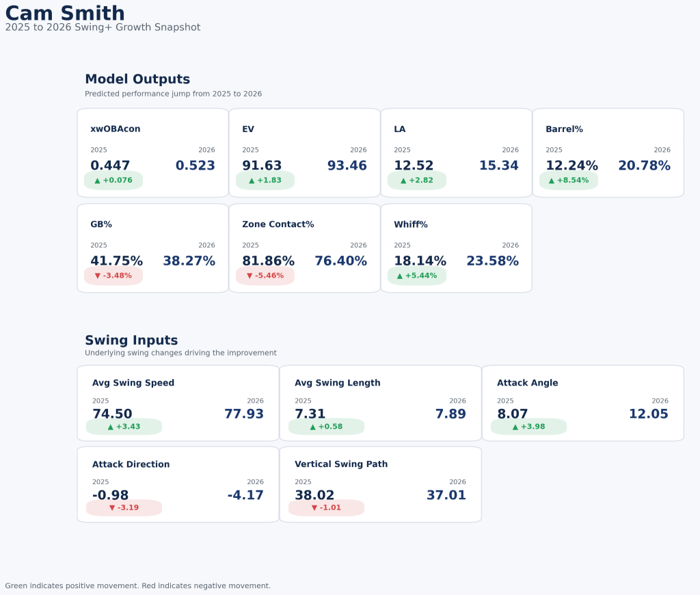
Task: Click the 2025 Whiff% value 18.14%
Action: 420,261
